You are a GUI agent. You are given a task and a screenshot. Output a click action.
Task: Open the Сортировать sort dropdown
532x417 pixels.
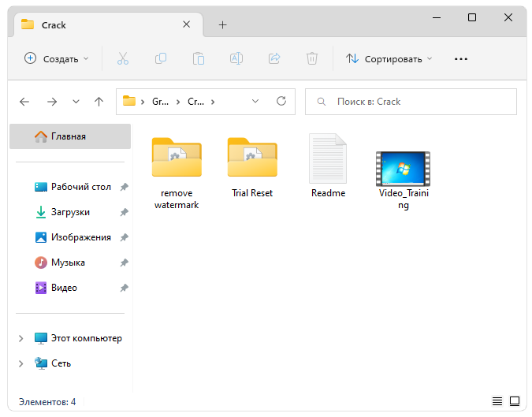389,58
